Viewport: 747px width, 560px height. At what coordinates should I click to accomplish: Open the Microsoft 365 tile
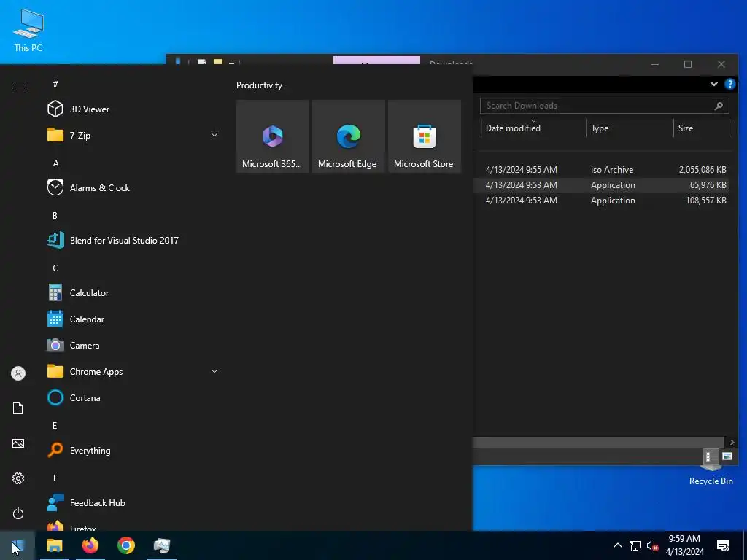pos(273,136)
